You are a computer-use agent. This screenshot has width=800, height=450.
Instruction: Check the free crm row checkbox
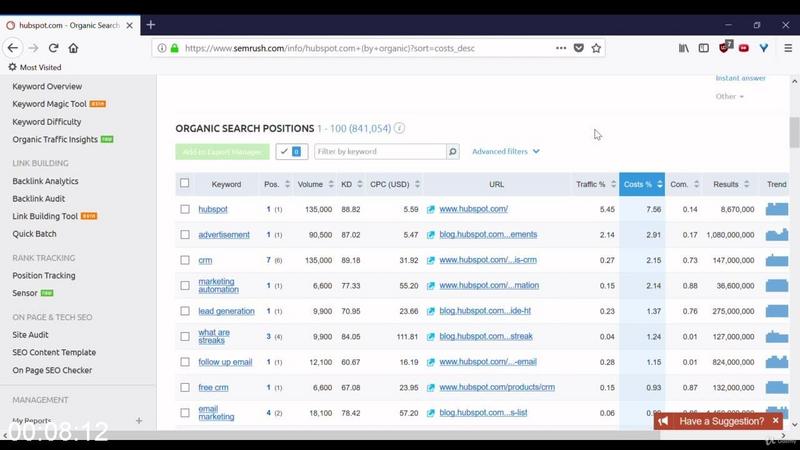tap(185, 388)
